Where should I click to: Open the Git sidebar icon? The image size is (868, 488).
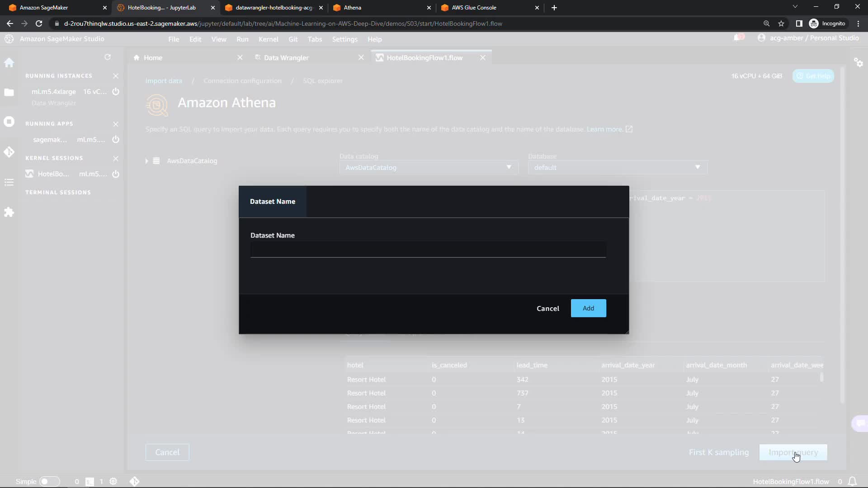tap(9, 152)
